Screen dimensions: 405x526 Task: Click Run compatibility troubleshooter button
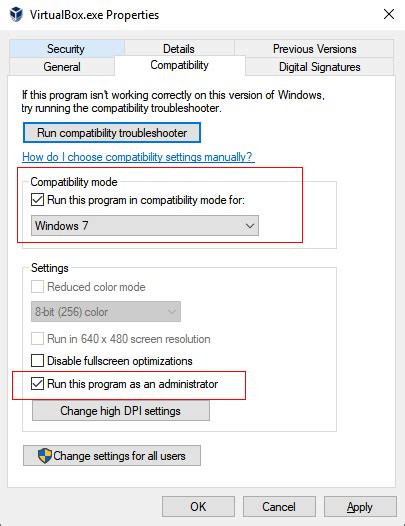click(112, 133)
